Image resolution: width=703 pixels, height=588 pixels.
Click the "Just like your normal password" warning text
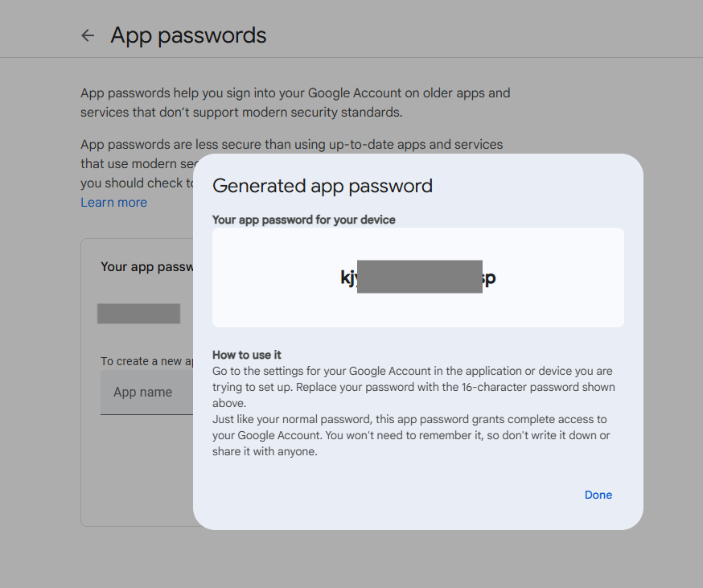[409, 435]
